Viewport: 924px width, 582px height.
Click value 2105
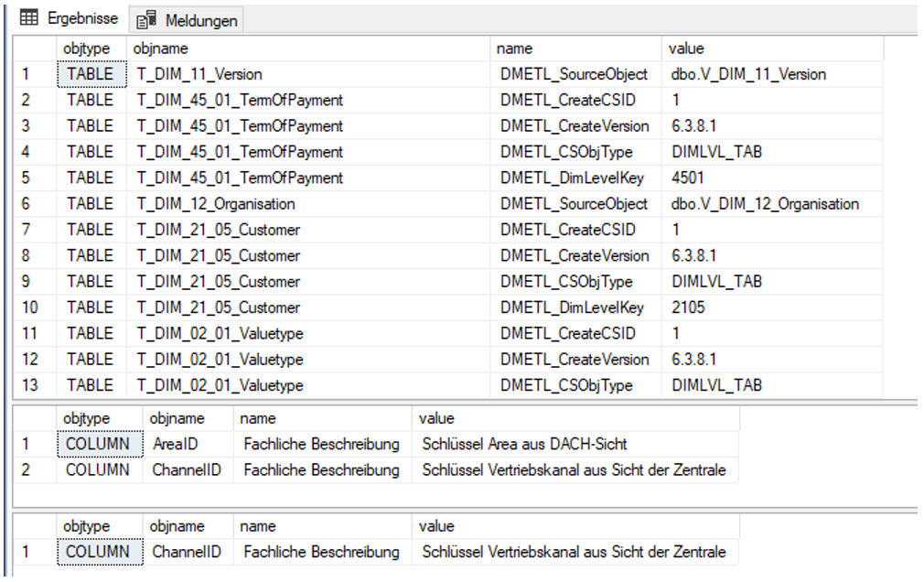(772, 307)
